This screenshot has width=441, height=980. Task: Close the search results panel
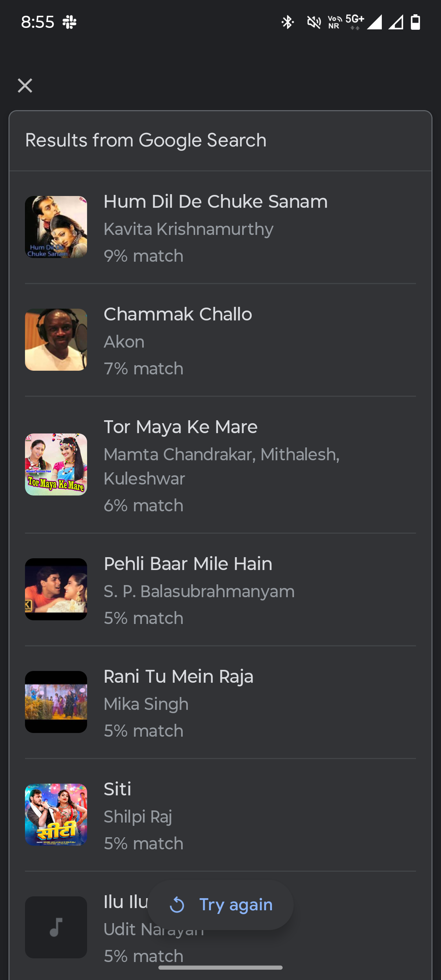(x=25, y=86)
